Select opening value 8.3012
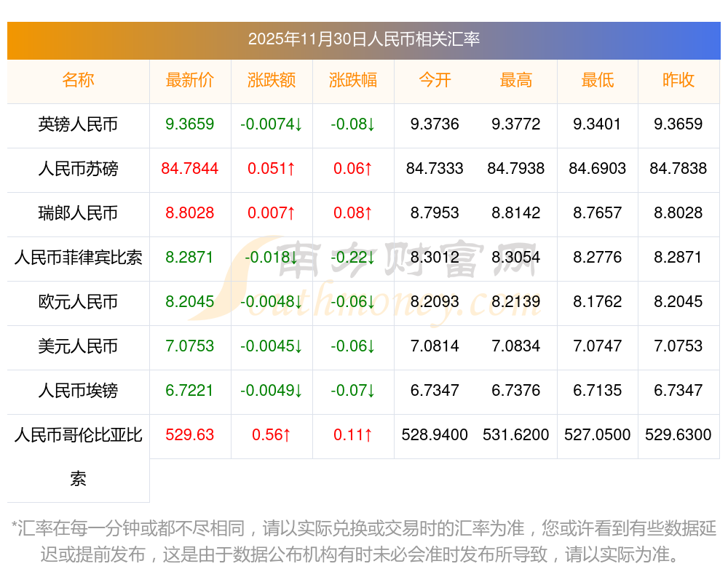The height and width of the screenshot is (577, 728). (435, 257)
